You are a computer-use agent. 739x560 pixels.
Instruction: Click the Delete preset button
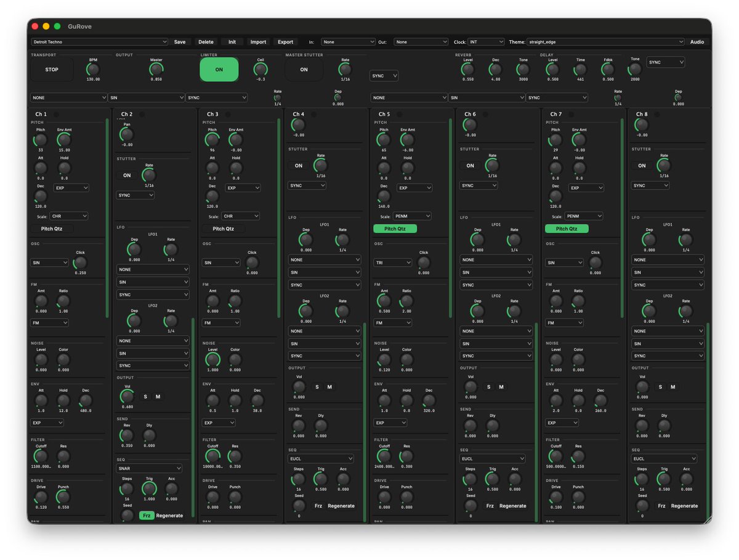pos(206,42)
